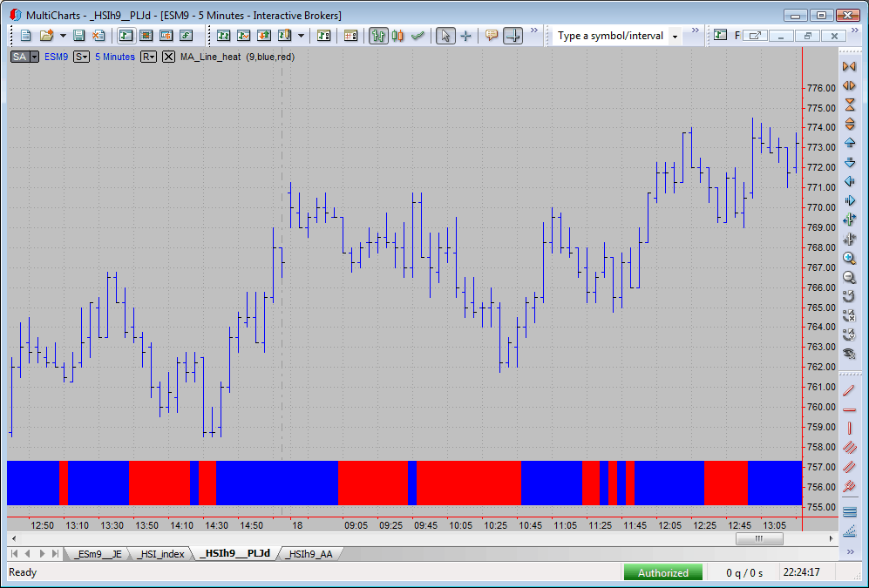Open the R dropdown button on the status line
Viewport: 869px width, 588px height.
(148, 57)
